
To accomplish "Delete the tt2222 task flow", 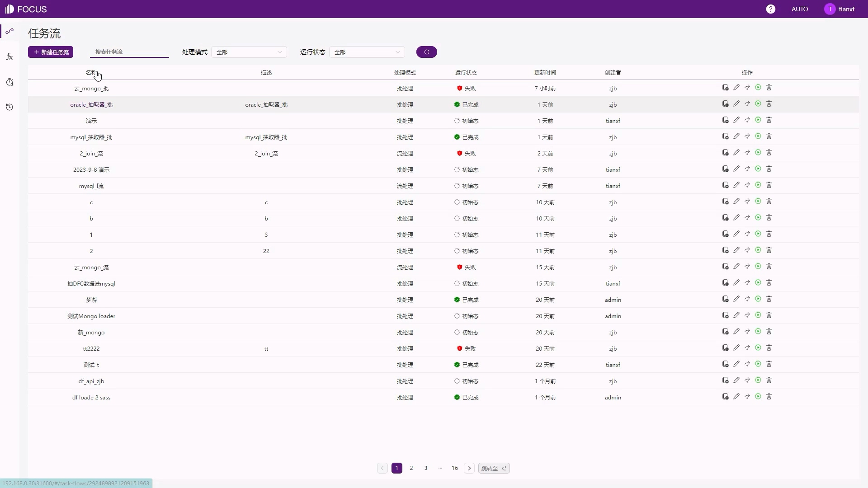I will pyautogui.click(x=769, y=348).
